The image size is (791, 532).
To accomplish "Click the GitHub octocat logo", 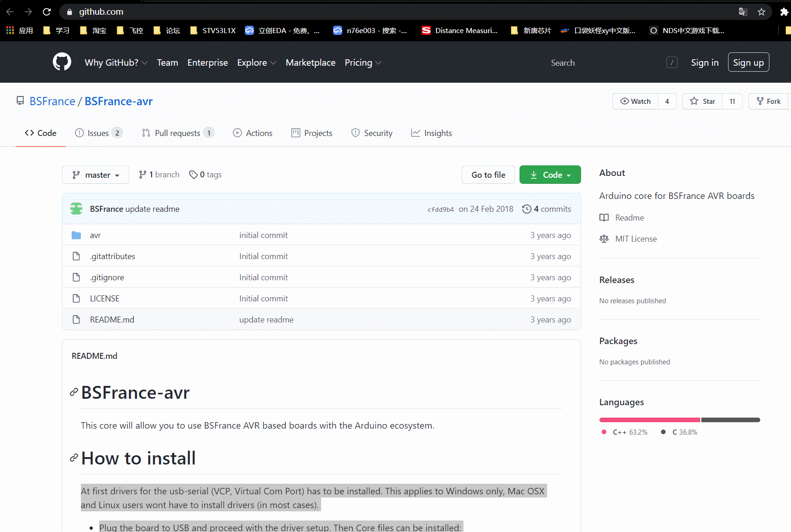I will click(62, 62).
